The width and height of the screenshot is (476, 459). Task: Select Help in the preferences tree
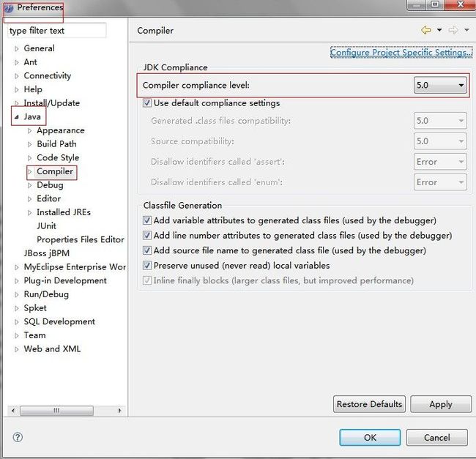coord(33,89)
